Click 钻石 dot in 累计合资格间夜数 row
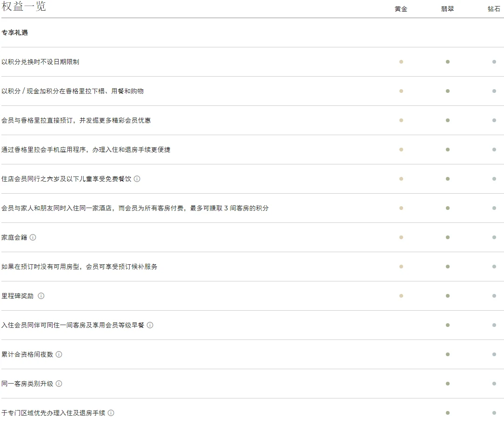This screenshot has width=504, height=424. [494, 354]
